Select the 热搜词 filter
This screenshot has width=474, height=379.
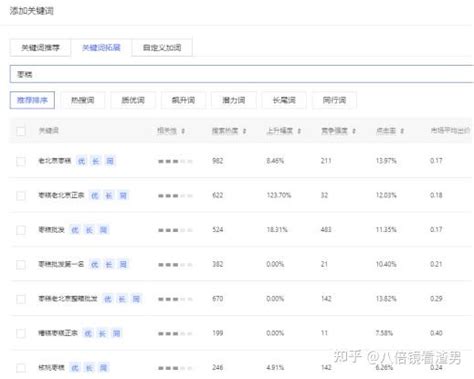[x=83, y=100]
